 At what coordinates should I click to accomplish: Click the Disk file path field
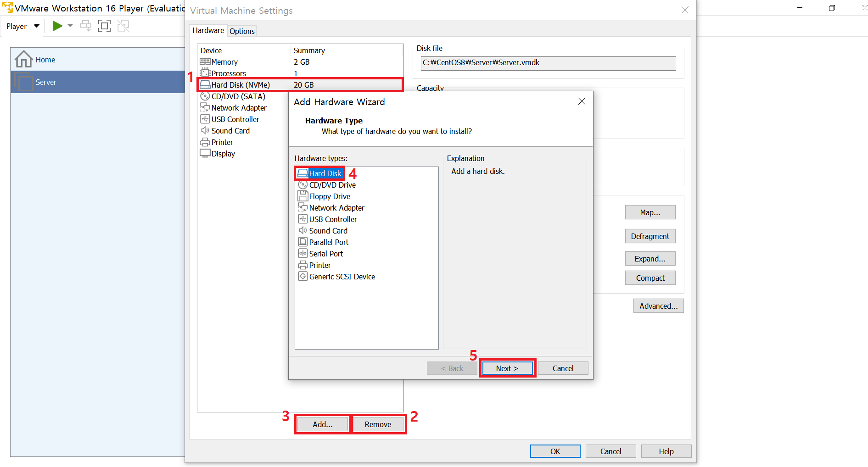pyautogui.click(x=548, y=63)
